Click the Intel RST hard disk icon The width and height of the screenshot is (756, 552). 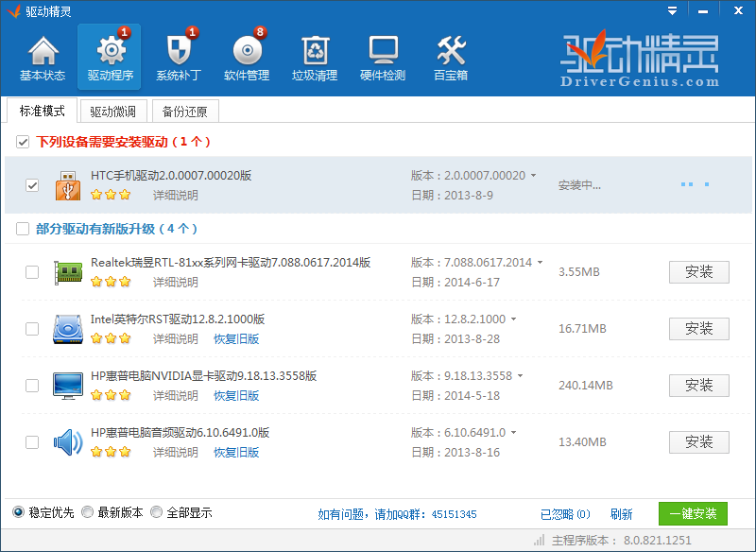click(x=68, y=329)
